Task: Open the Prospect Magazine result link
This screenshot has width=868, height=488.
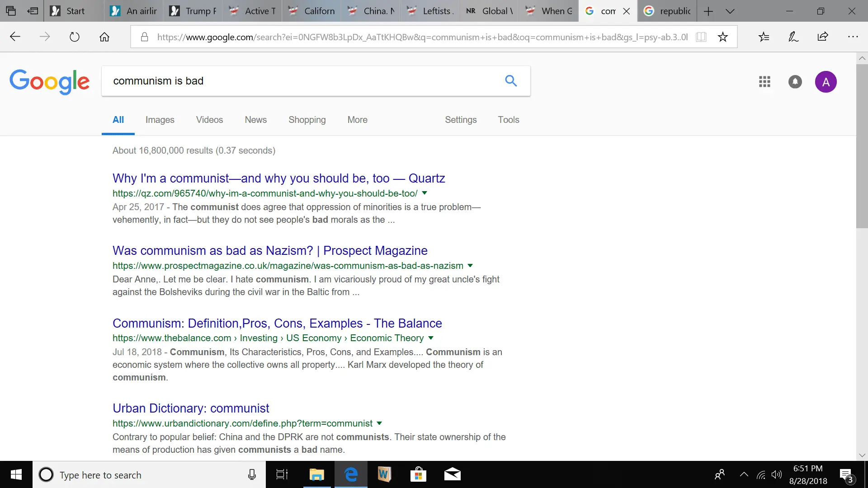Action: point(269,250)
